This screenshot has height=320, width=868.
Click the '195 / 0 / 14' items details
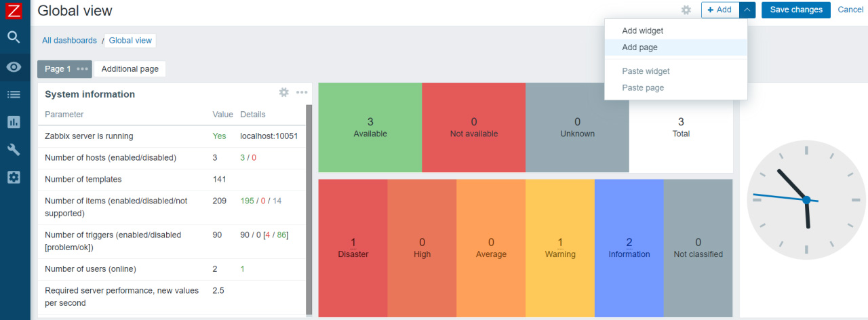coord(261,201)
